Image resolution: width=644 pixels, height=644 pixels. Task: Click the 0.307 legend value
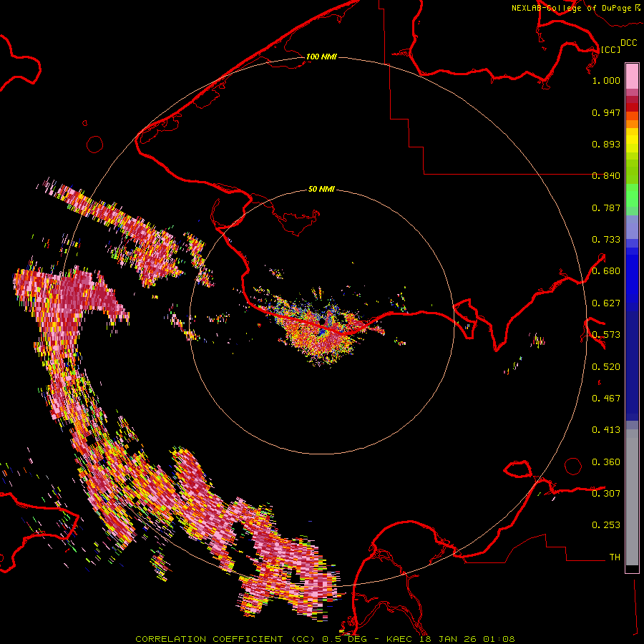pos(606,493)
